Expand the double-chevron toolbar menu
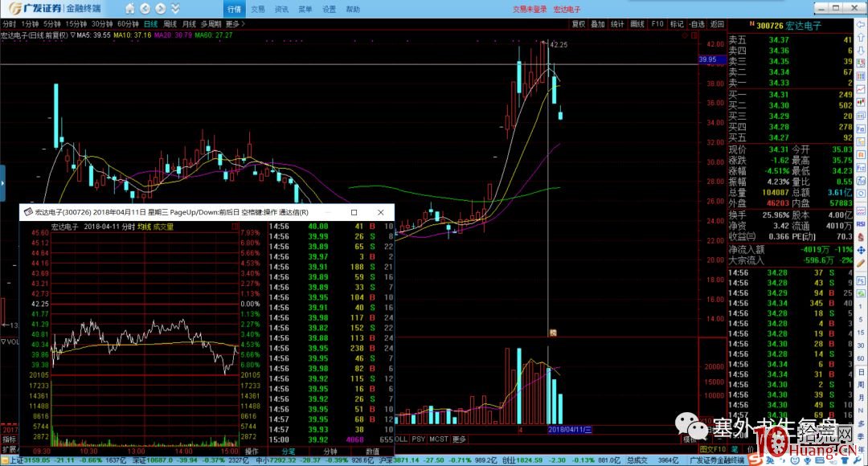The height and width of the screenshot is (466, 868). [175, 8]
